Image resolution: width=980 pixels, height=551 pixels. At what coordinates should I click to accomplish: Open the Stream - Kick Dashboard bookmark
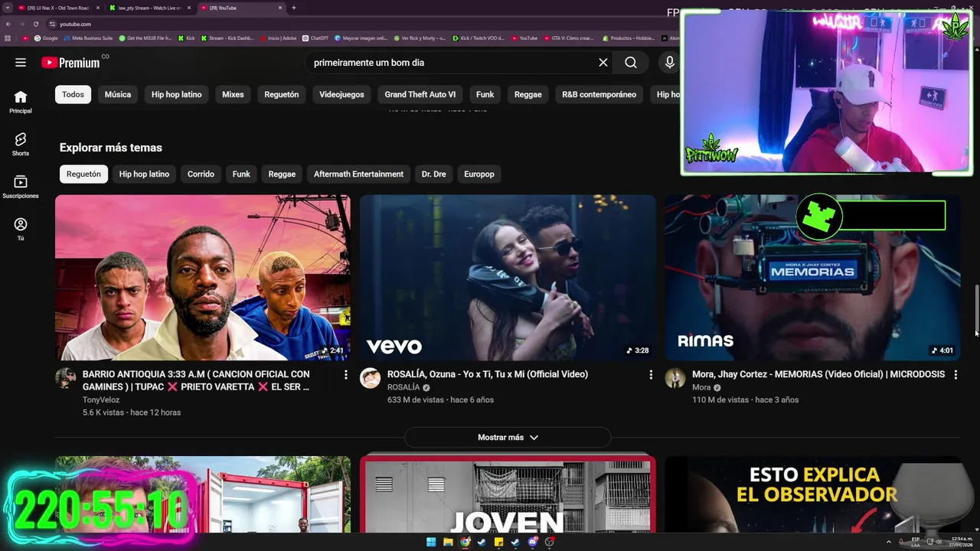[x=227, y=37]
